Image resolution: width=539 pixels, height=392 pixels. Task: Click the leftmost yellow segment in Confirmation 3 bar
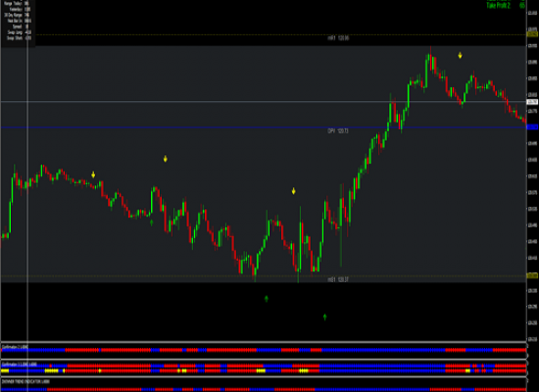(5, 371)
